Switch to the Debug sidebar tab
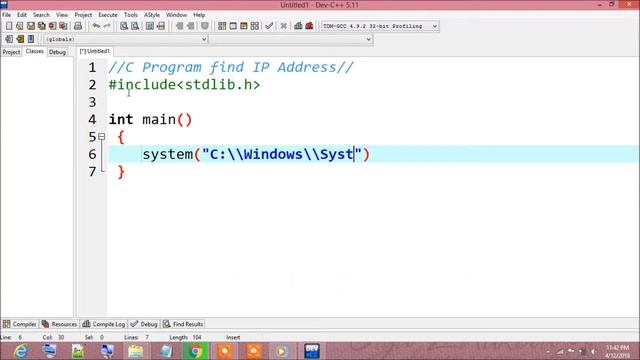Screen dimensions: 640x360 point(57,52)
